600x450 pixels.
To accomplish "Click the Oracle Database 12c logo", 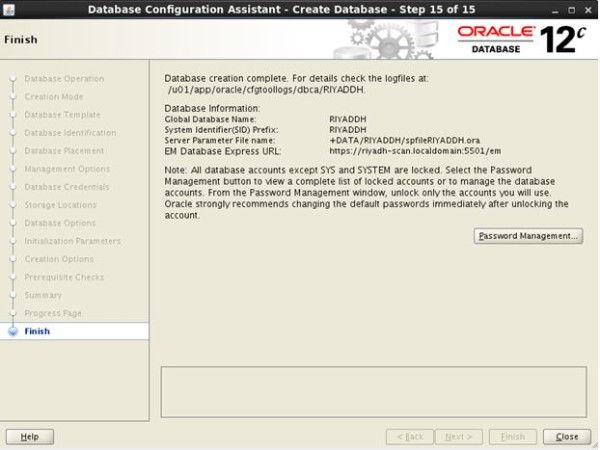I will [x=522, y=39].
